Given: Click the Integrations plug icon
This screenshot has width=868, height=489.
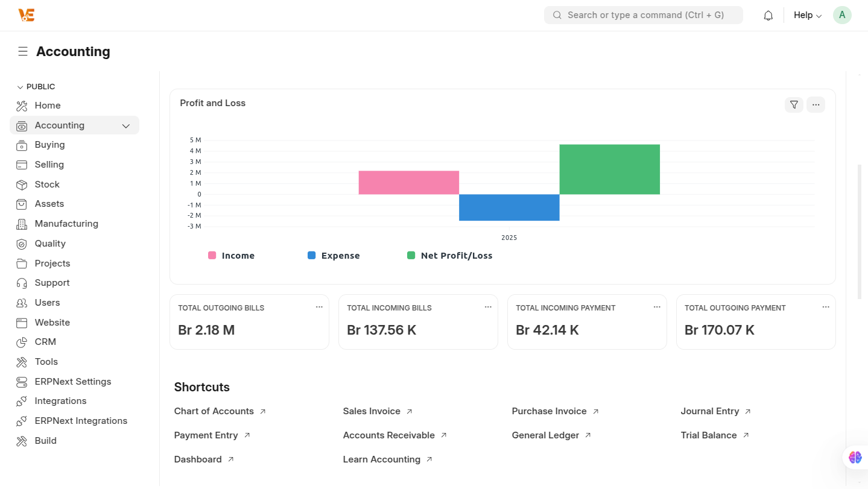Looking at the screenshot, I should coord(22,402).
